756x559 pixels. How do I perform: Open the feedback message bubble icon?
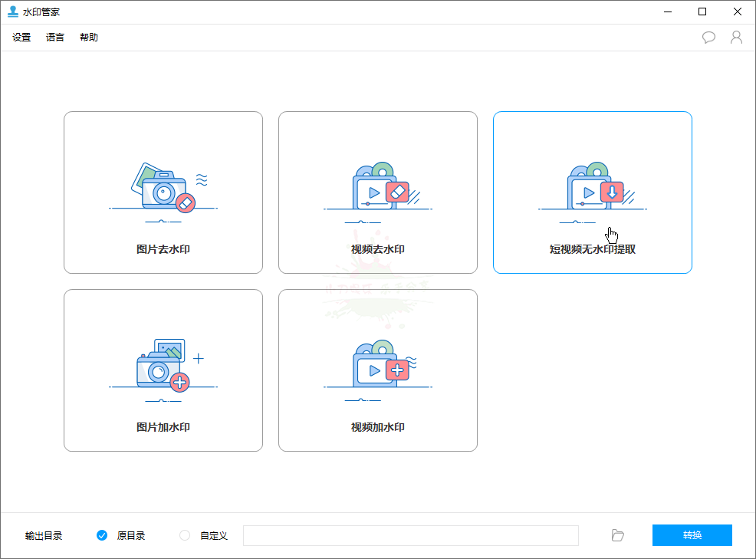[x=708, y=37]
